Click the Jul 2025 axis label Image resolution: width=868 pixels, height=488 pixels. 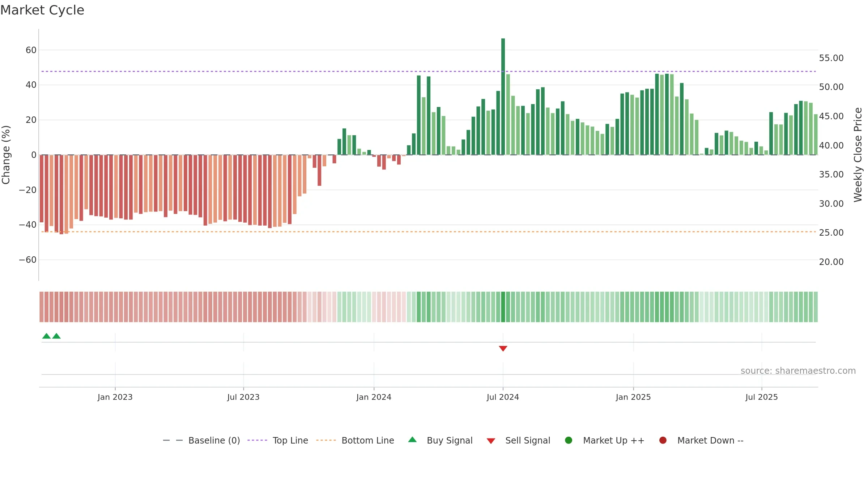762,397
